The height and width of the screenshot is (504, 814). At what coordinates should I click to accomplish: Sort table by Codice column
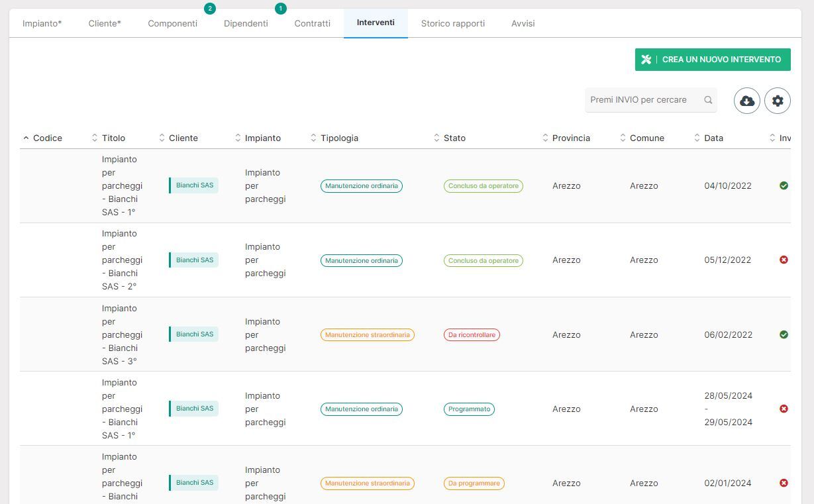(x=47, y=138)
